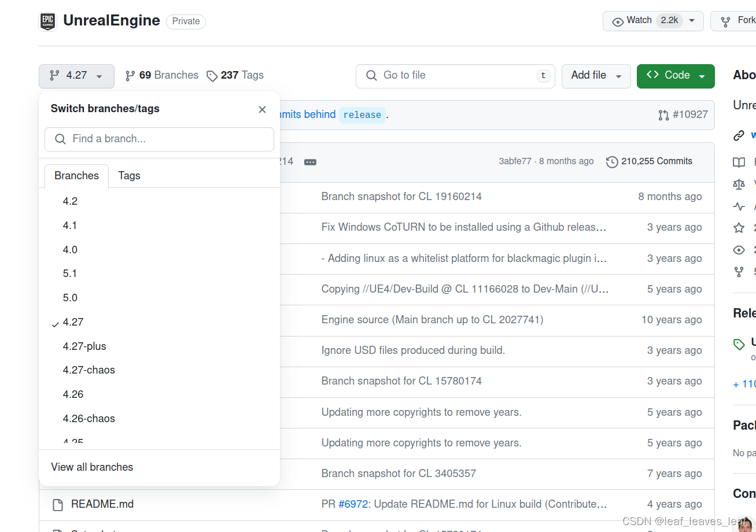Click the '7 years ago' timestamp
The height and width of the screenshot is (532, 756).
pyautogui.click(x=674, y=474)
